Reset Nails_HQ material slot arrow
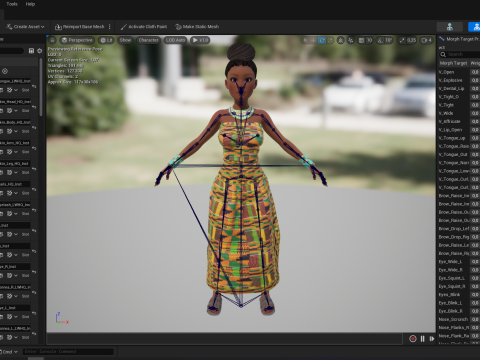This screenshot has width=480, height=360. coord(34,190)
